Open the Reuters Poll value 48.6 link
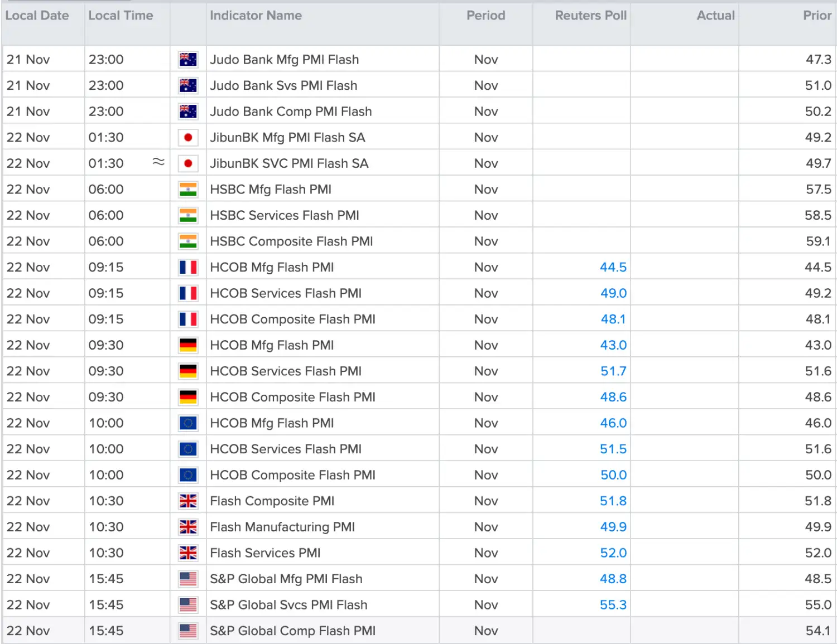The width and height of the screenshot is (837, 644). [x=613, y=397]
